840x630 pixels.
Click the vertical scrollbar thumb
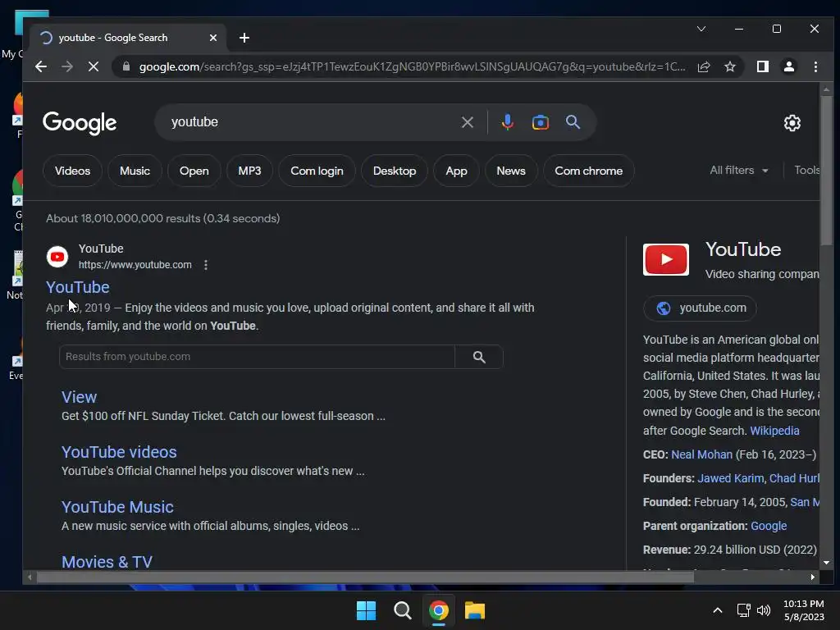point(826,171)
